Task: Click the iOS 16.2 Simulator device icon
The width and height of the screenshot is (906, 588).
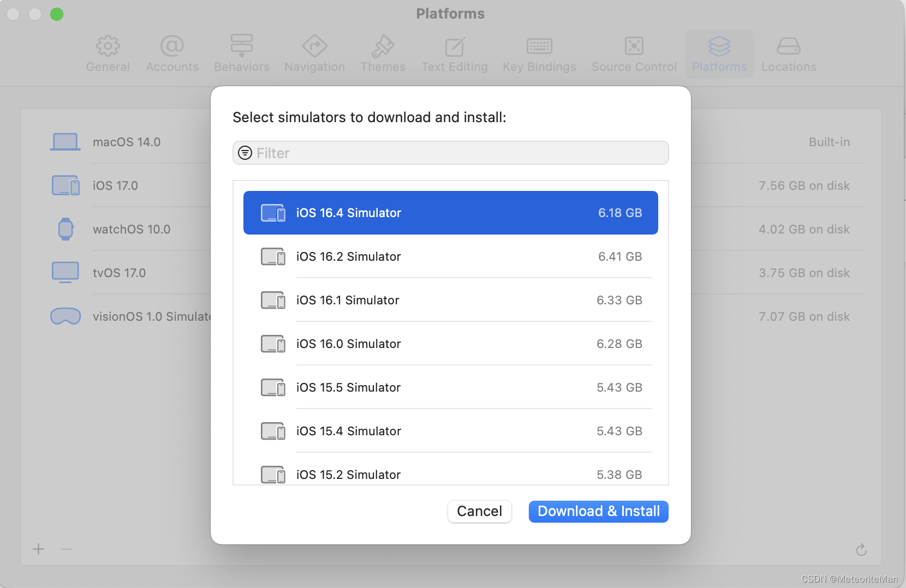Action: coord(273,256)
